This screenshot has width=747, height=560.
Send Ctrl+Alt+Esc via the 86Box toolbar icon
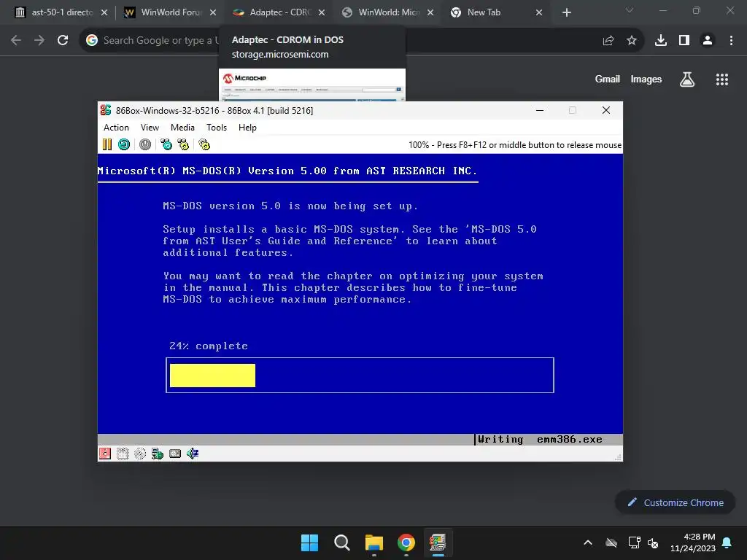(x=183, y=144)
